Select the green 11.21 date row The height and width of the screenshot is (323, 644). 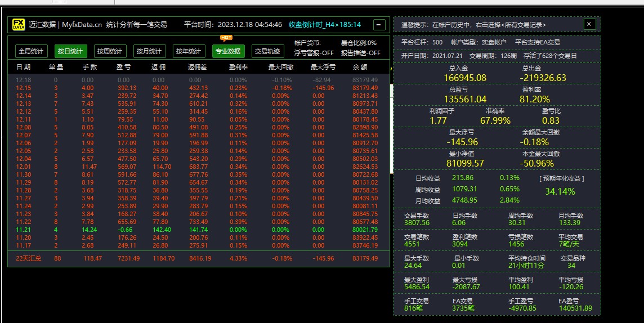click(x=198, y=230)
